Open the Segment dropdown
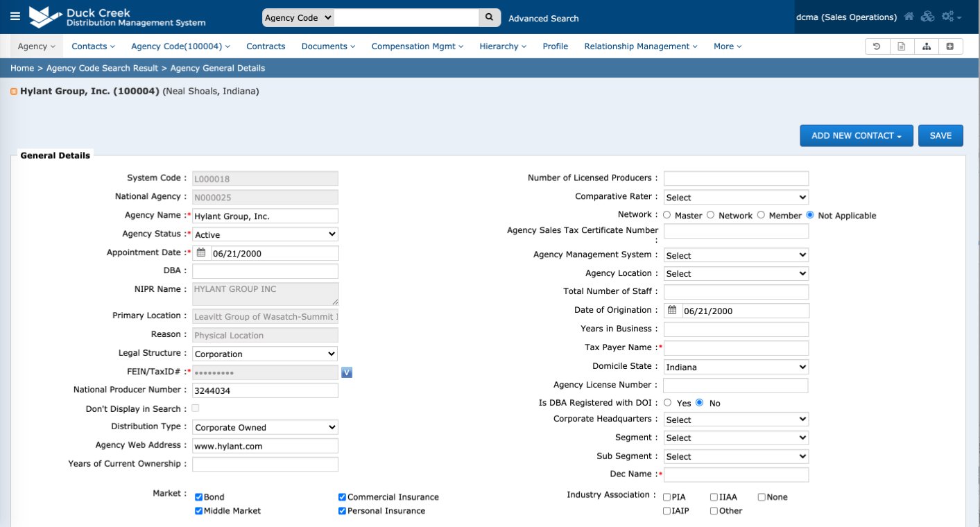Image resolution: width=980 pixels, height=527 pixels. [x=736, y=438]
